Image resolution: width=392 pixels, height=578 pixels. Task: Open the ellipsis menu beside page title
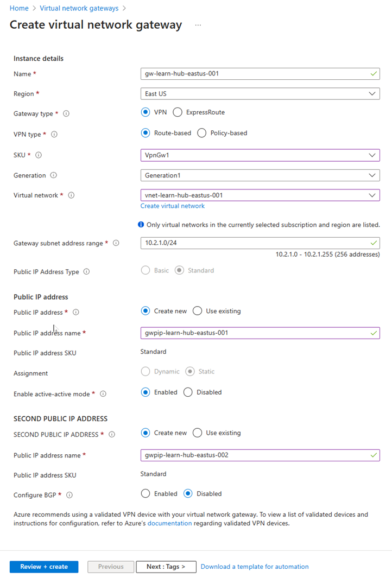pyautogui.click(x=198, y=25)
